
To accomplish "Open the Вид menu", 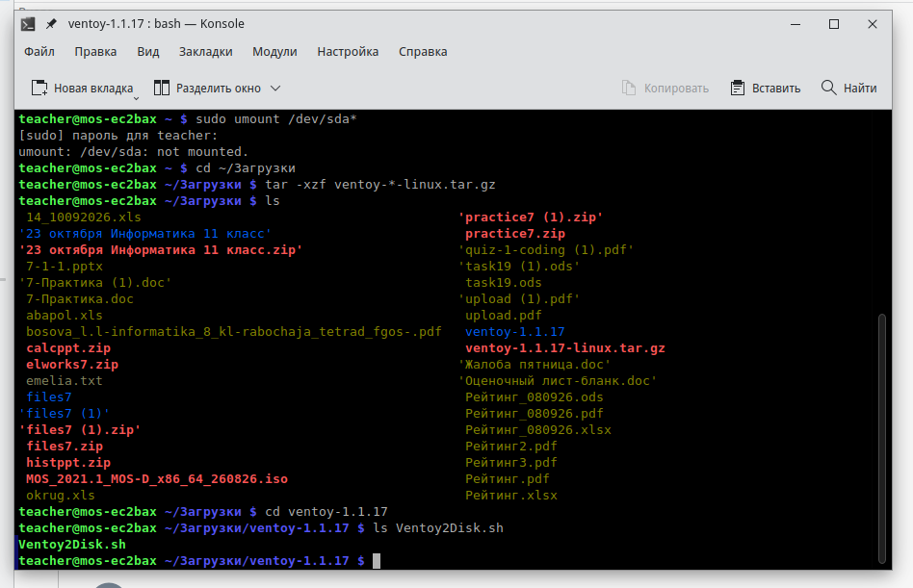I will coord(148,52).
